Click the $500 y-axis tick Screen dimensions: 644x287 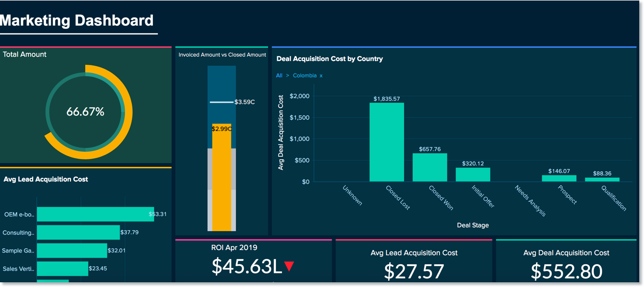click(301, 160)
